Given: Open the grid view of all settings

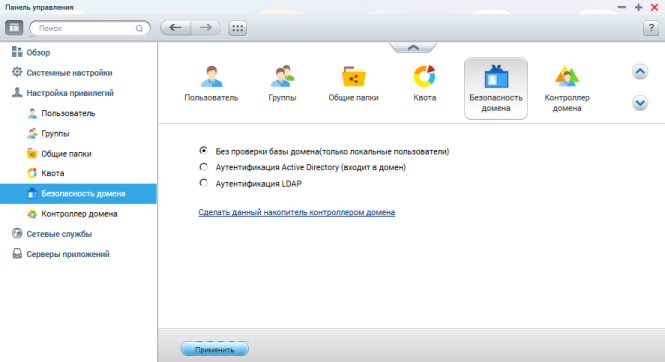Looking at the screenshot, I should point(238,28).
